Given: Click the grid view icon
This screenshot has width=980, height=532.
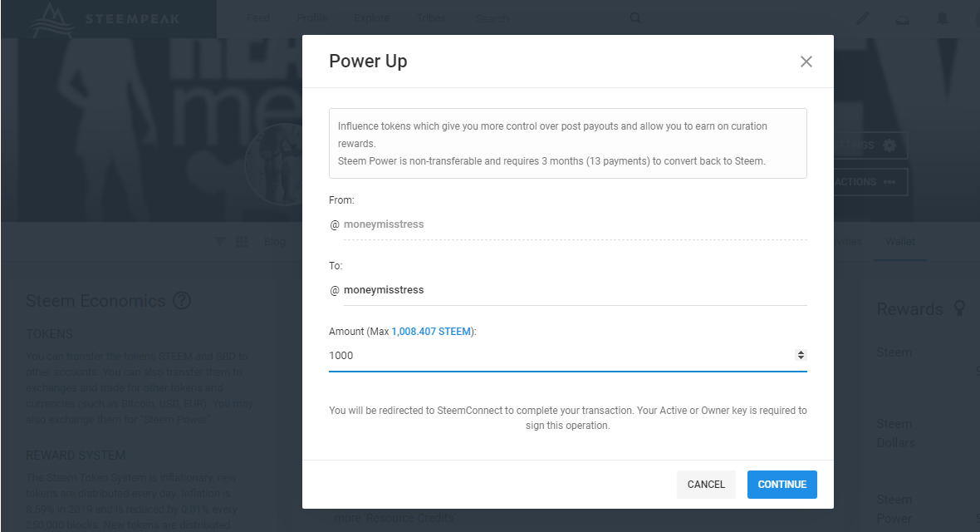Looking at the screenshot, I should click(242, 242).
